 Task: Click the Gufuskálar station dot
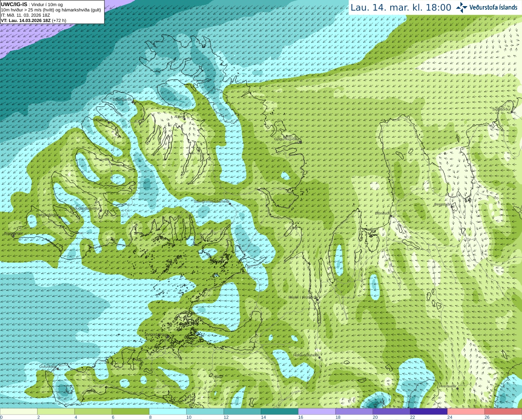[x=58, y=369]
